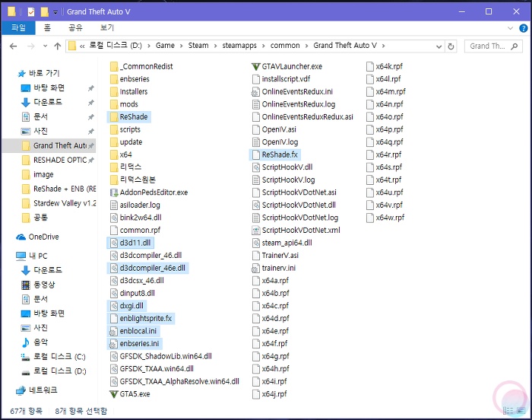Expand the chevron after Game in breadcrumb
This screenshot has height=420, width=532.
[x=181, y=46]
